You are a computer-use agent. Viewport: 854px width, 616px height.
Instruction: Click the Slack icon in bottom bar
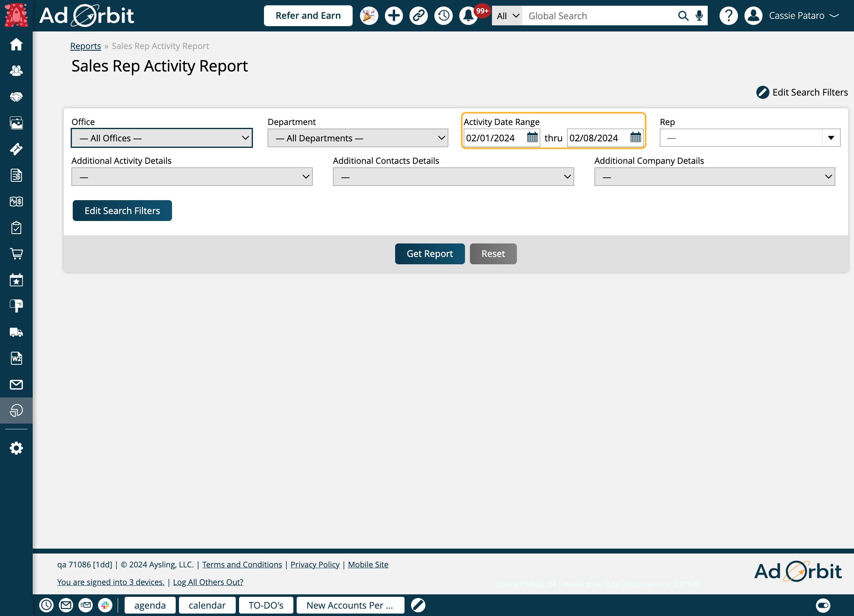[106, 605]
